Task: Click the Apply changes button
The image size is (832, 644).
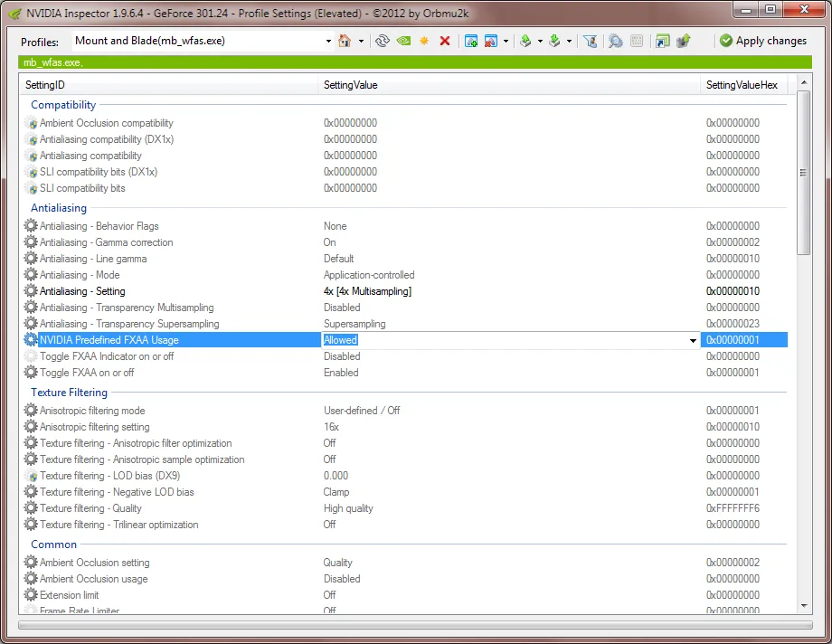Action: click(x=763, y=41)
